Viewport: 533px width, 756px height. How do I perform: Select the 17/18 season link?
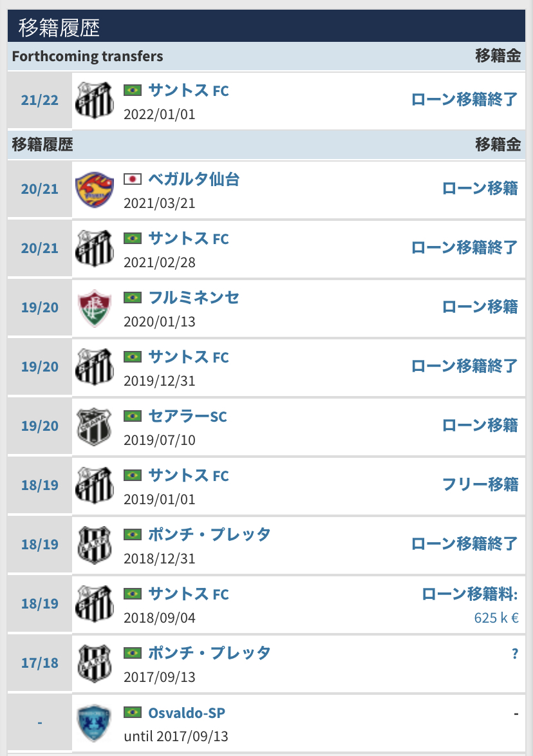tap(39, 663)
